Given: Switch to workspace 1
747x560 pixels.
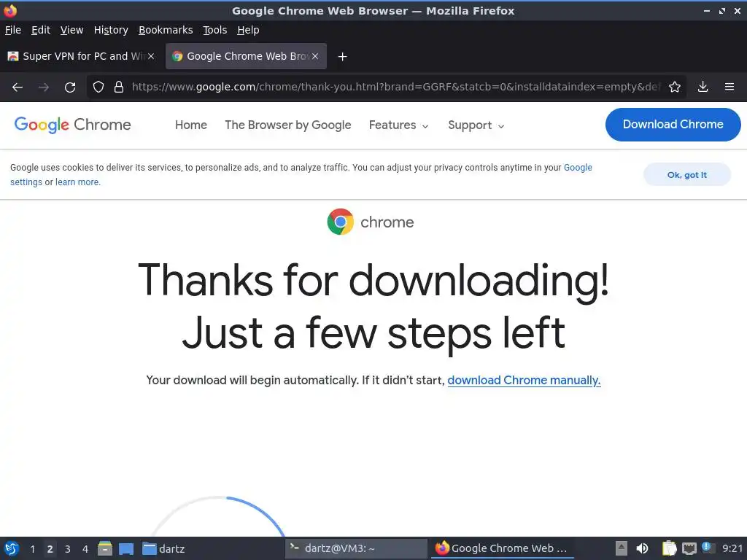Looking at the screenshot, I should coord(32,549).
